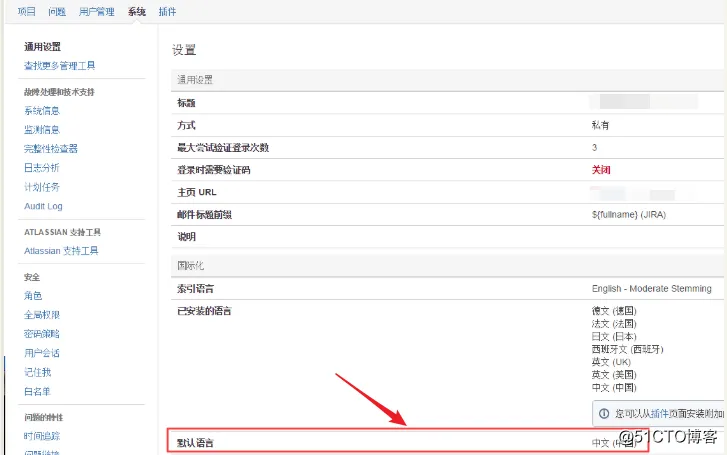Screen dimensions: 727x455
Task: Open 全局权限 sidebar link
Action: 42,314
